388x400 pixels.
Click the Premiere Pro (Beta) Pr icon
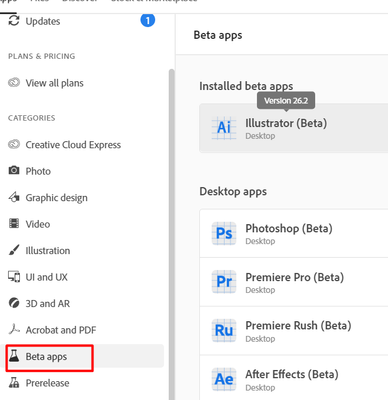[x=224, y=282]
